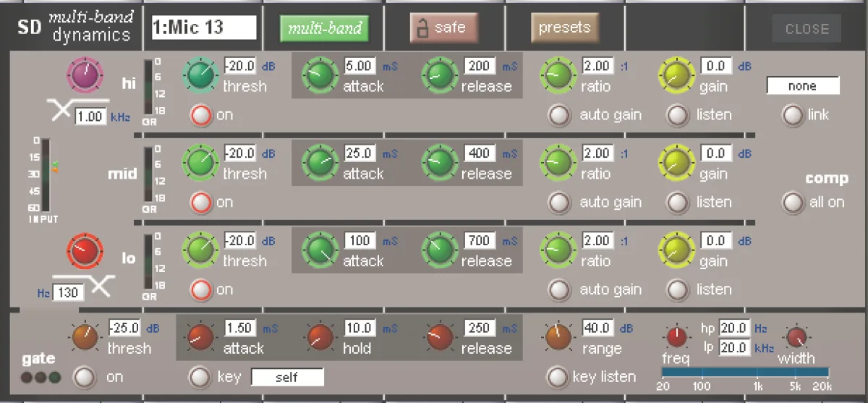Turn on the mid band compressor
The image size is (868, 403).
click(201, 203)
